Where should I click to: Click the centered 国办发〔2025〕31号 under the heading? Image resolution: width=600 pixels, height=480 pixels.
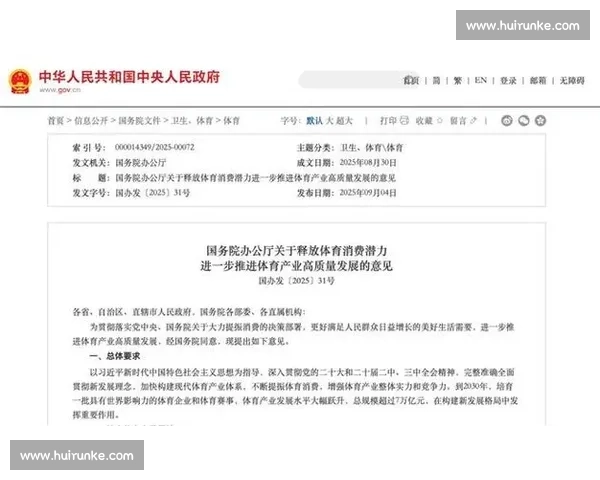[x=297, y=281]
